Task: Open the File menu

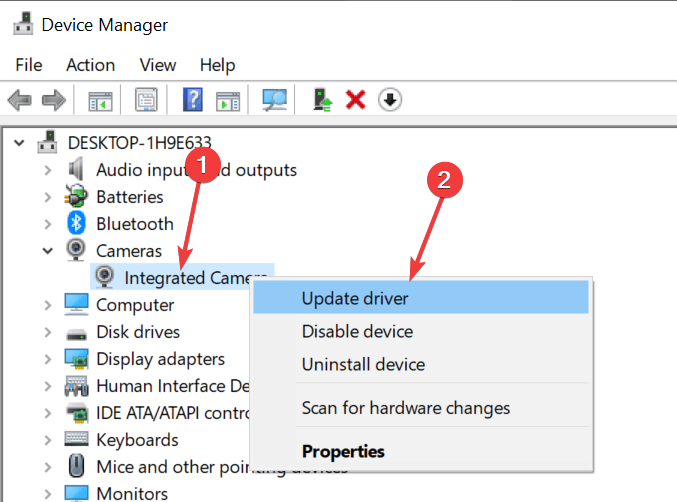Action: [x=28, y=65]
